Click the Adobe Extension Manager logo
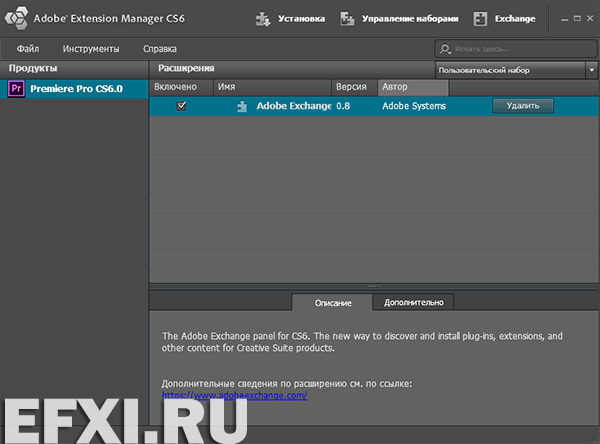This screenshot has height=444, width=600. [16, 18]
